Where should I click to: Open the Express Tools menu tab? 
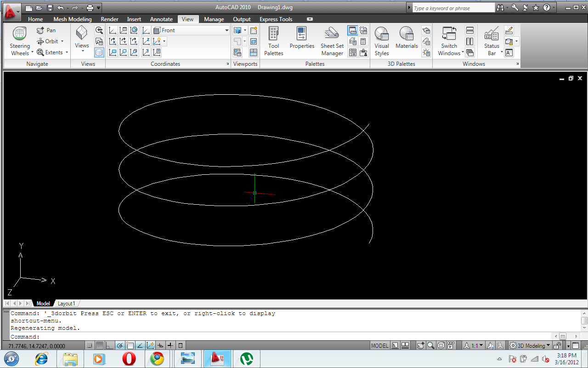pyautogui.click(x=276, y=19)
